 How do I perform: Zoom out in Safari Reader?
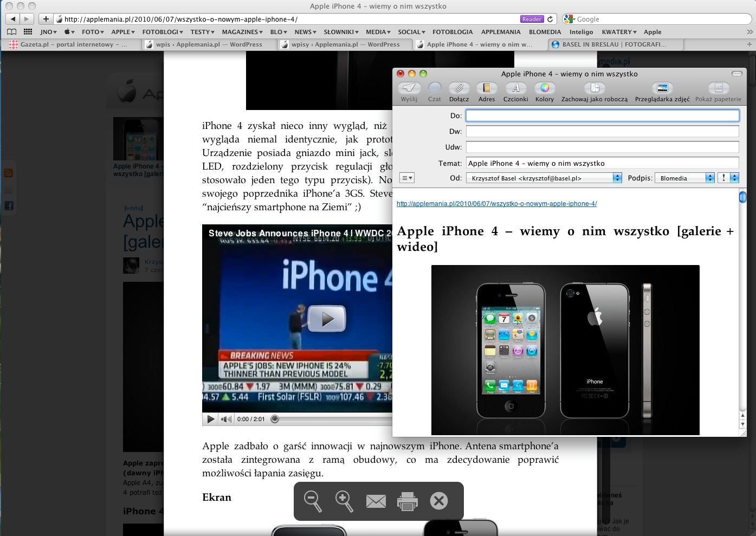pyautogui.click(x=313, y=501)
